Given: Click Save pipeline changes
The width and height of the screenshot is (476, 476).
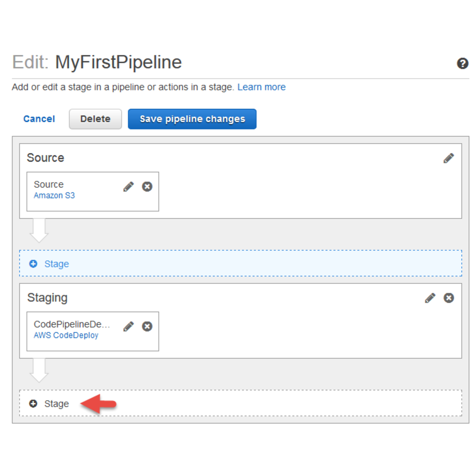Looking at the screenshot, I should point(192,119).
